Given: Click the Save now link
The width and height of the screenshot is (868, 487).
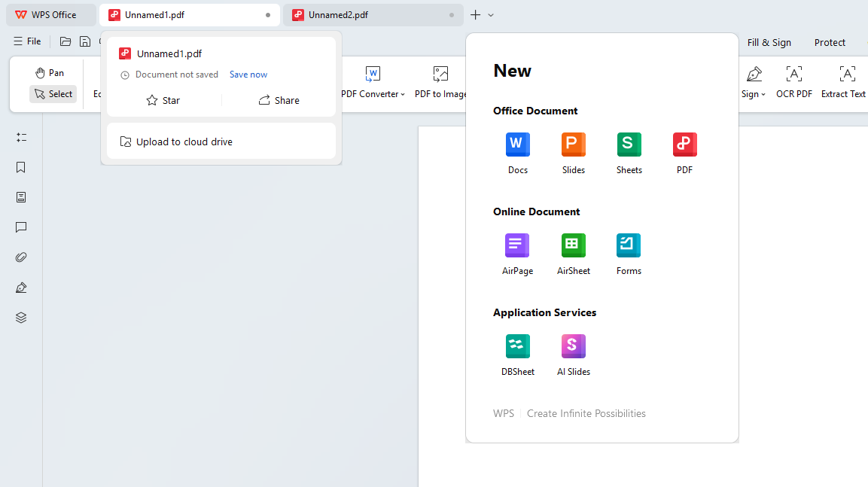Looking at the screenshot, I should click(x=248, y=75).
